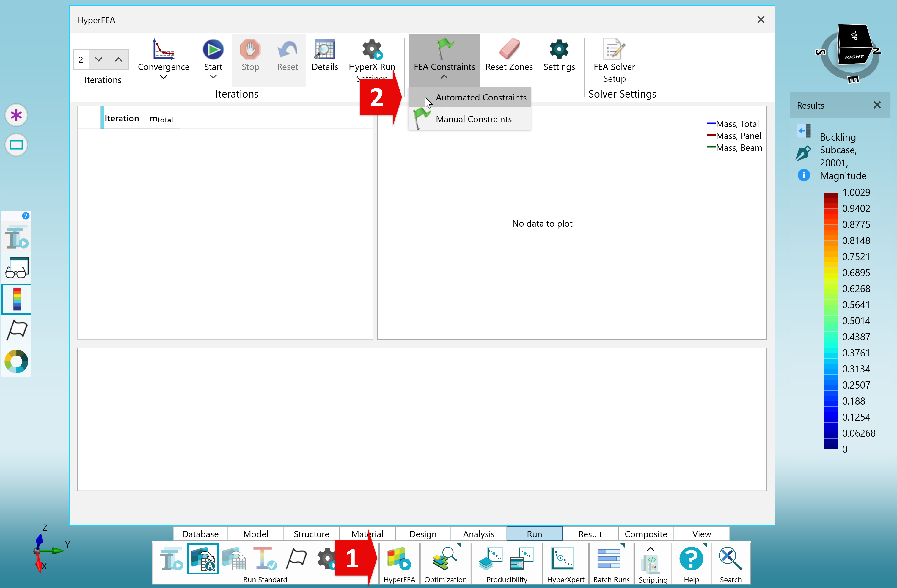Expand the Start dropdown arrow

213,77
